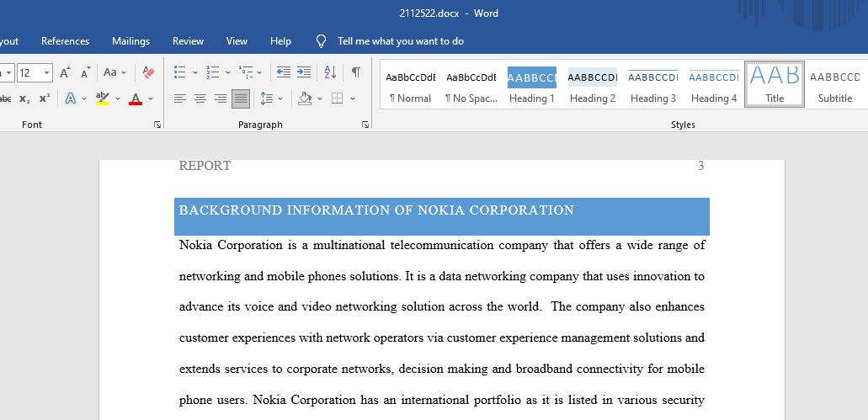Open Paragraph dialog launcher
The width and height of the screenshot is (868, 420).
(x=365, y=125)
